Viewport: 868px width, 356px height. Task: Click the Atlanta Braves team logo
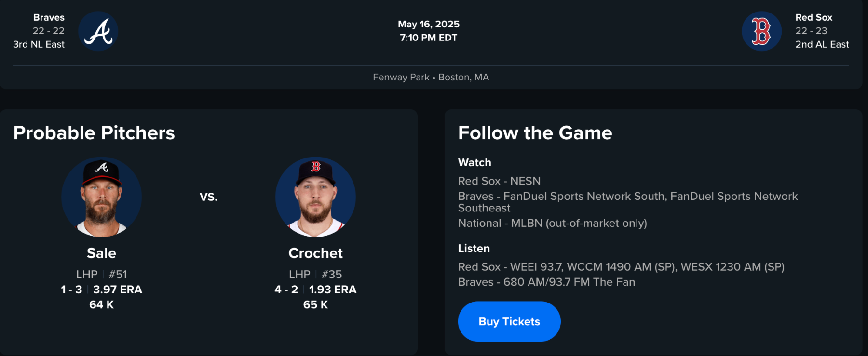pos(98,31)
